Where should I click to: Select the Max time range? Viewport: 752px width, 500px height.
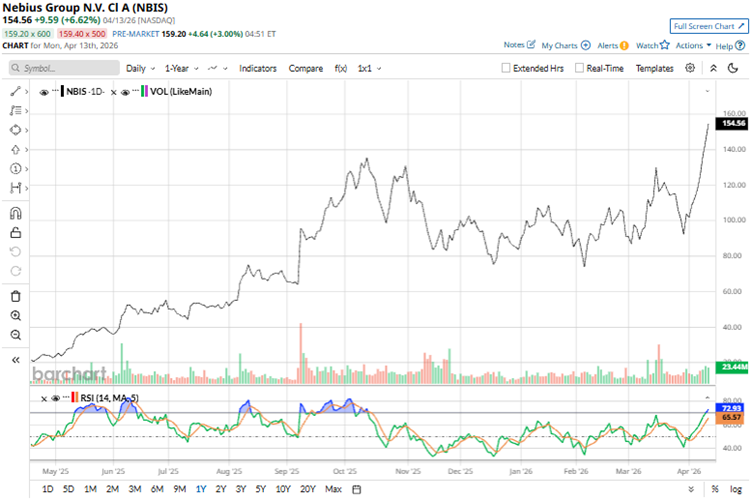tap(333, 489)
